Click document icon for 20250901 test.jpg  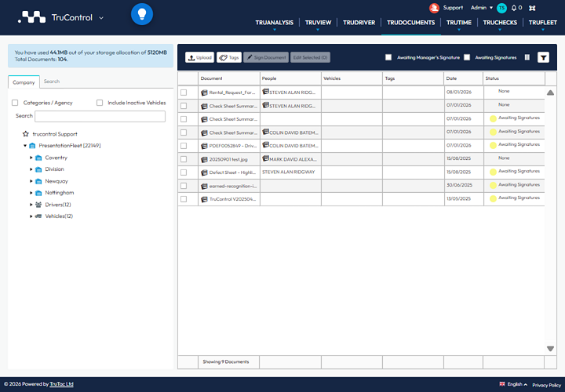coord(204,159)
